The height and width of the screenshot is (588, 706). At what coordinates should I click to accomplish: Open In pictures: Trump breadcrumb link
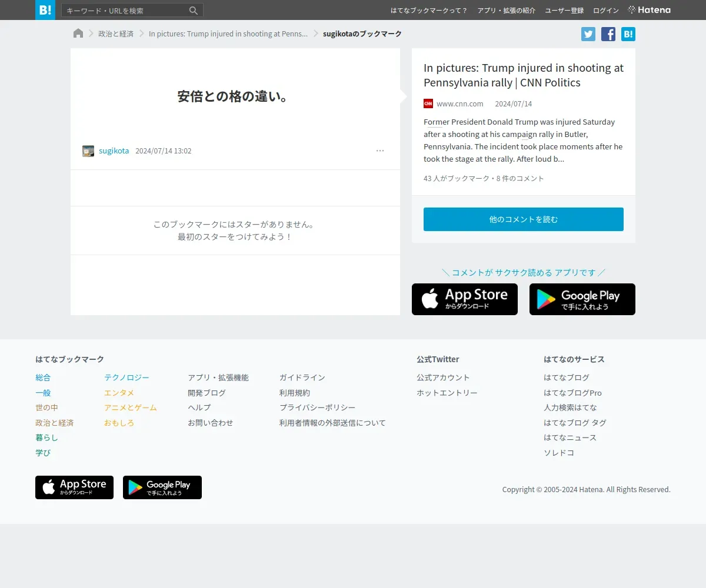pyautogui.click(x=228, y=34)
